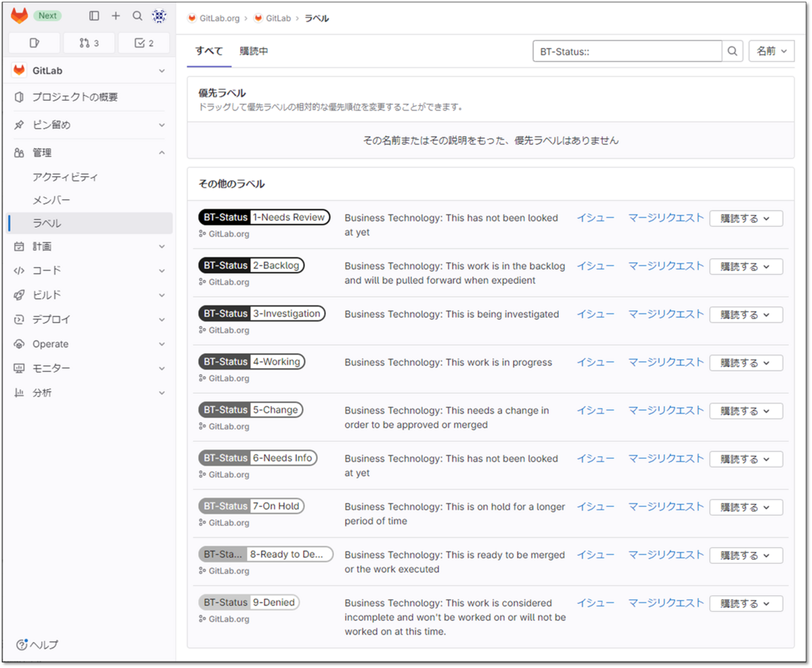Open イシュー link for 2-Backlog
Image resolution: width=812 pixels, height=668 pixels.
point(595,266)
